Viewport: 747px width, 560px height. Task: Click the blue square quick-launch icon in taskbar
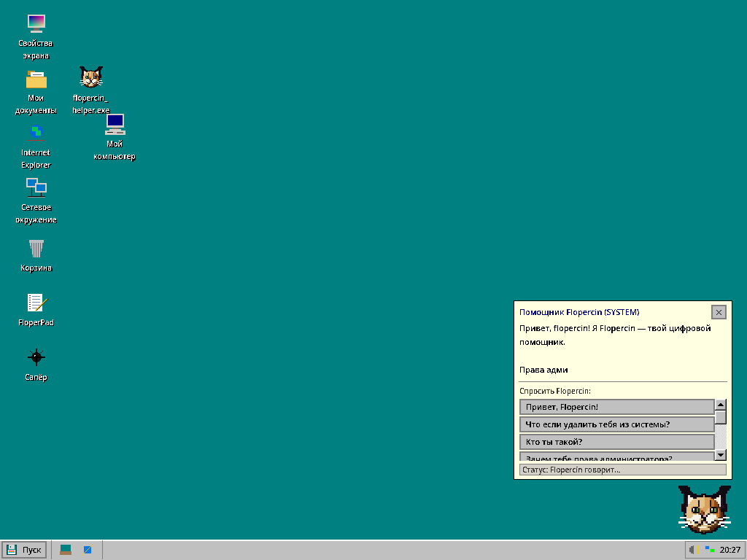88,550
